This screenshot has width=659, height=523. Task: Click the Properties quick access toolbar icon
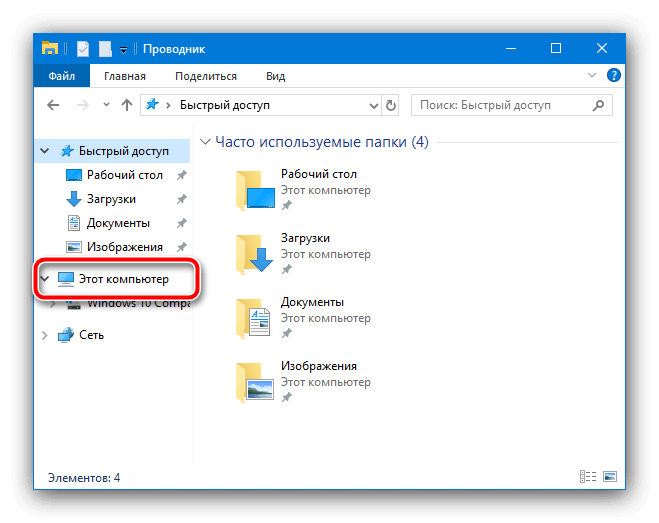pos(83,49)
